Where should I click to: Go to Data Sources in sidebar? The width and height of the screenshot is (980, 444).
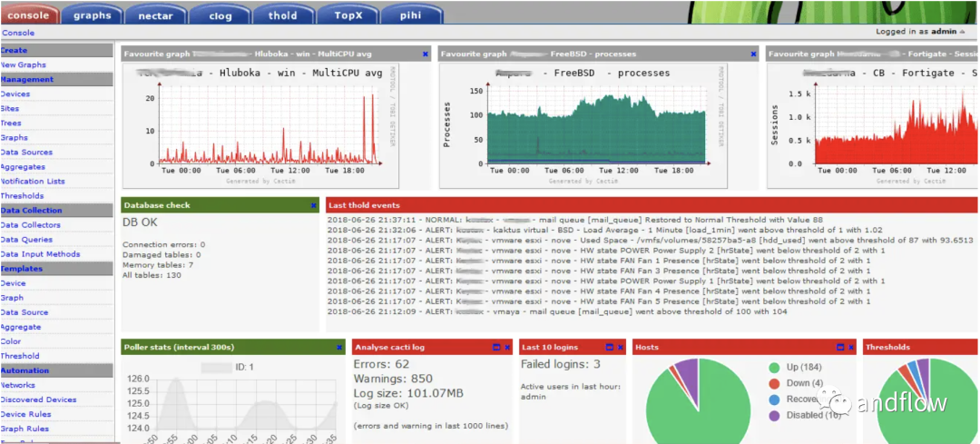[26, 153]
